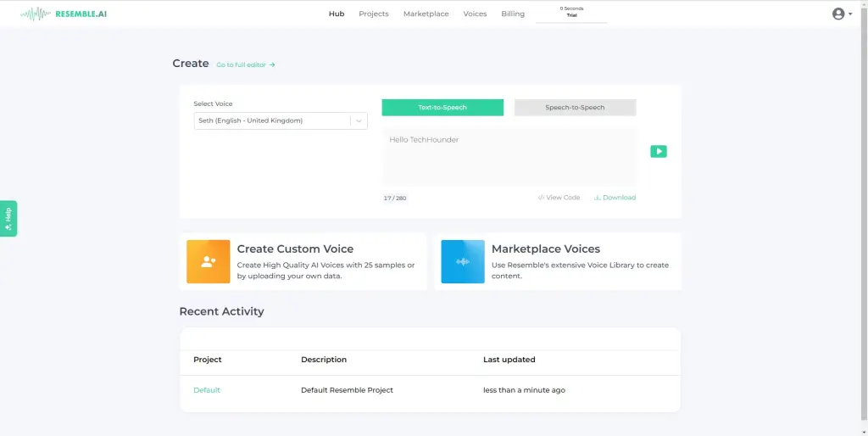Image resolution: width=868 pixels, height=436 pixels.
Task: Expand the Select Voice dropdown arrow
Action: [x=359, y=121]
